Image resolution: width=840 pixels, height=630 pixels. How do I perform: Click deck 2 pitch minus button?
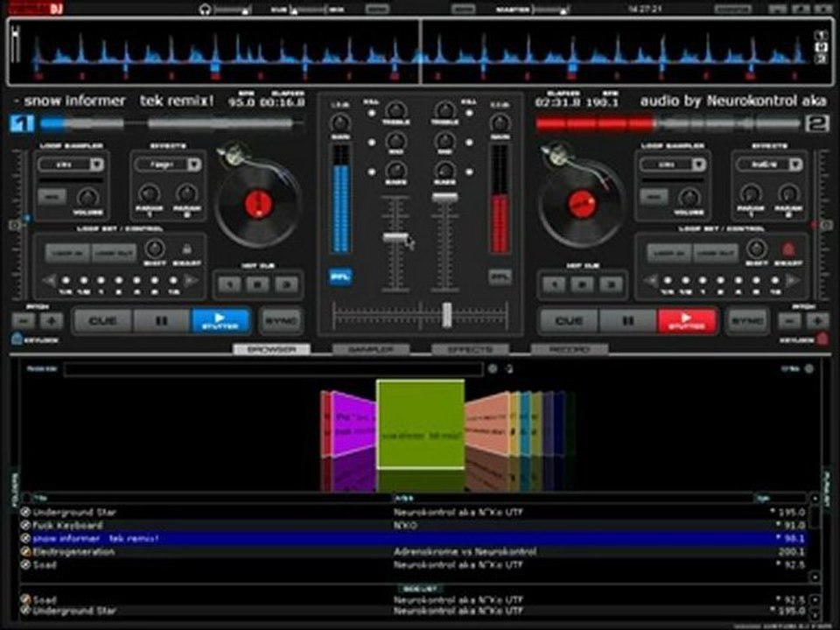click(789, 321)
